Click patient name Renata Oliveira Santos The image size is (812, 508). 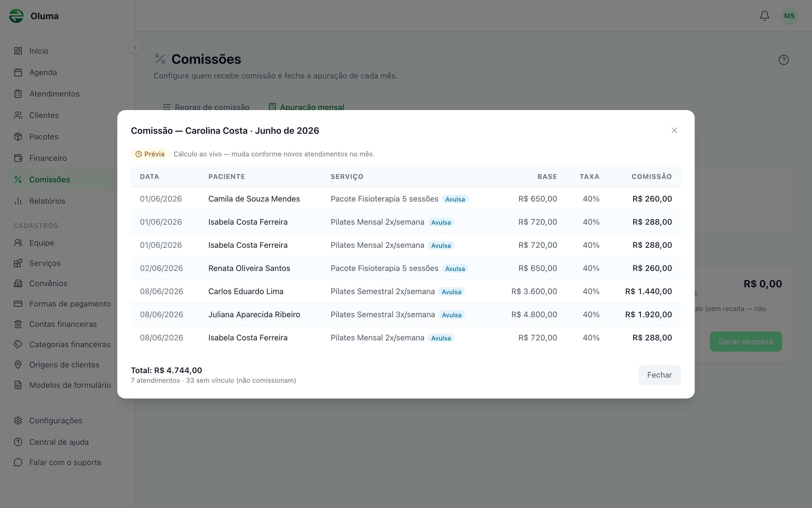(x=249, y=268)
